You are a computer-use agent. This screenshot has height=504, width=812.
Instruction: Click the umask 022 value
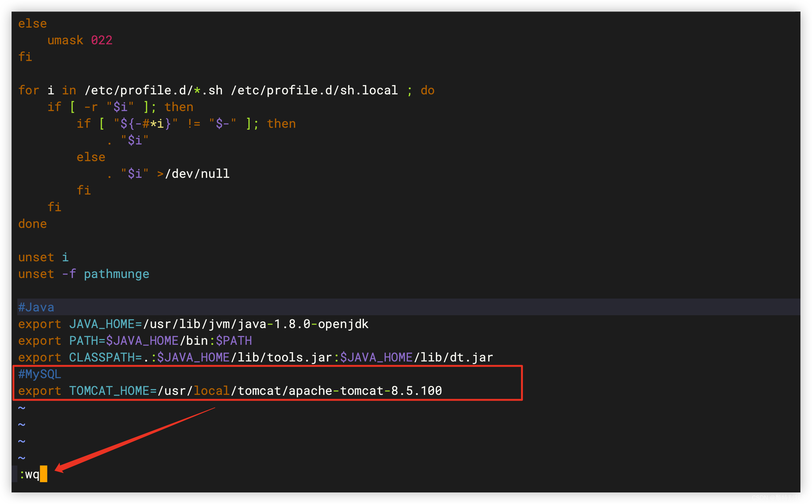(x=102, y=40)
